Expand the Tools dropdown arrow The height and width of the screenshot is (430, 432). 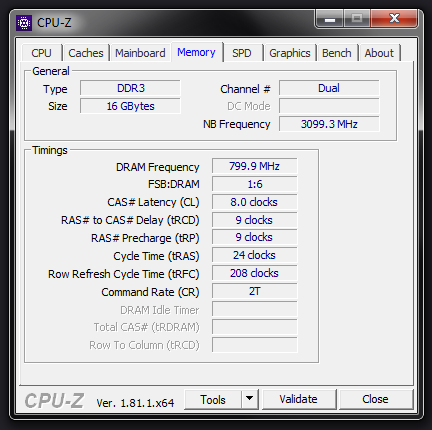[249, 399]
